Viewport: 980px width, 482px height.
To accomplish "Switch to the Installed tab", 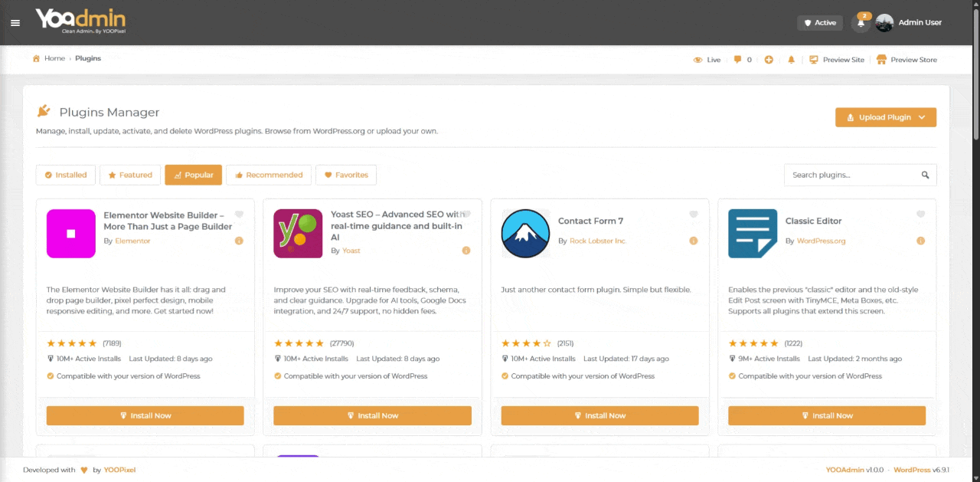I will (x=66, y=175).
